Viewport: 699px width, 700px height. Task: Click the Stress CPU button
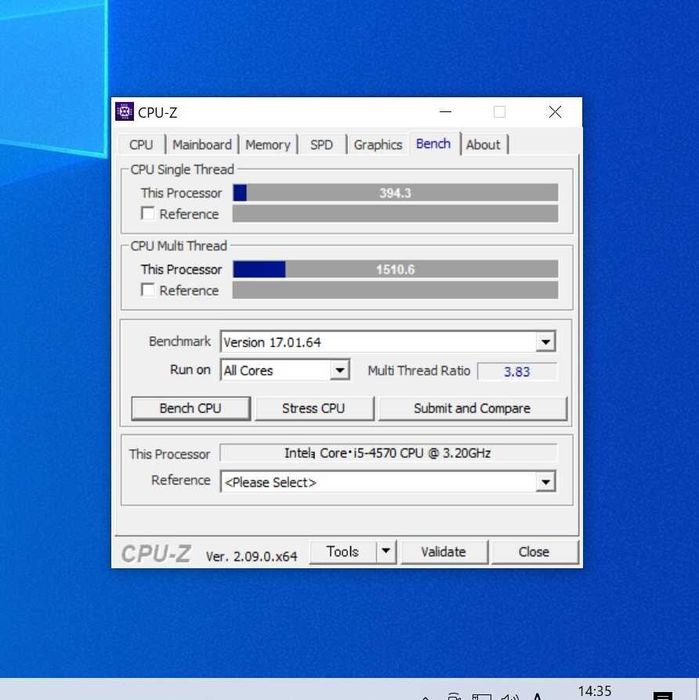click(x=313, y=408)
